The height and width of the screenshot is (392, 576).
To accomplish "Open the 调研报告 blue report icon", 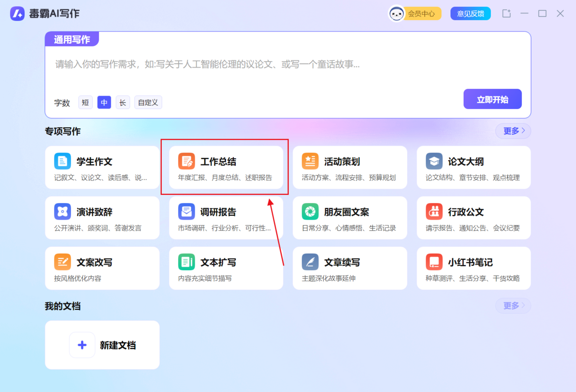I will coord(187,211).
